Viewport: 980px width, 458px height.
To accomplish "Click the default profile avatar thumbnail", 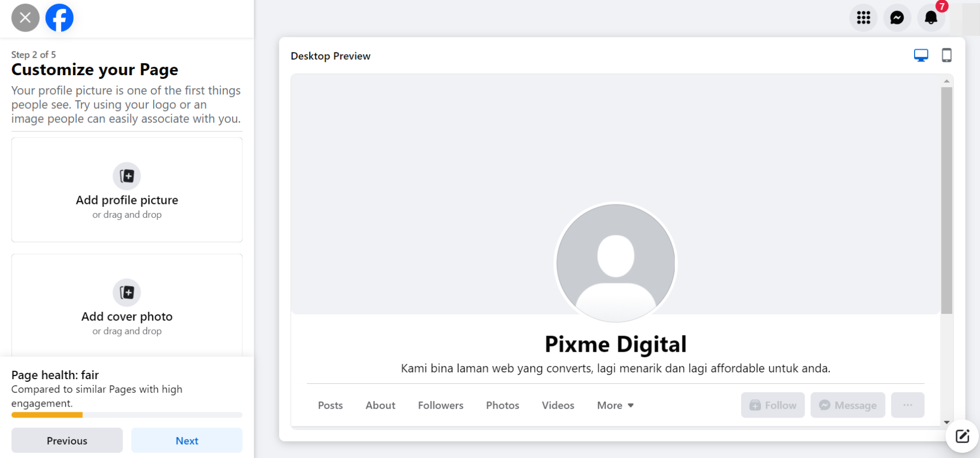I will [x=615, y=263].
